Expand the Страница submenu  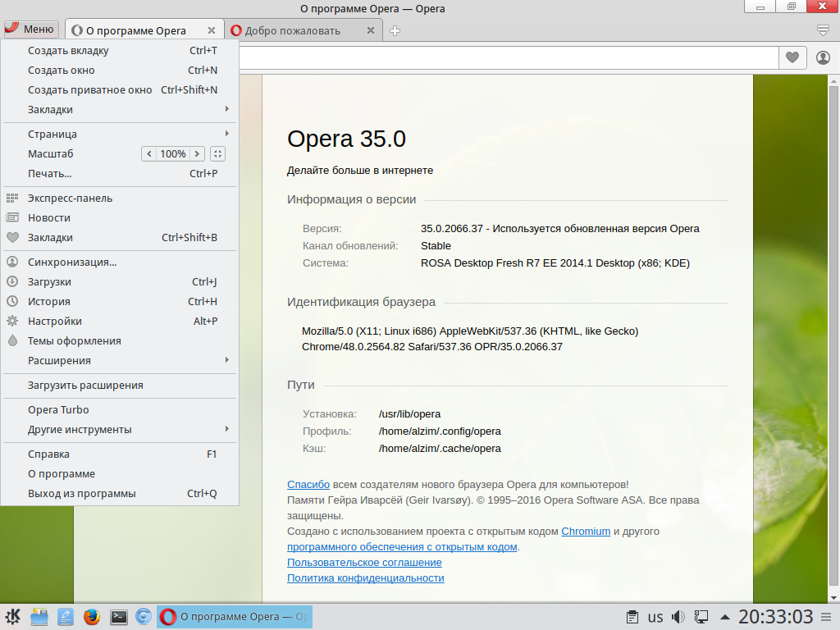120,134
